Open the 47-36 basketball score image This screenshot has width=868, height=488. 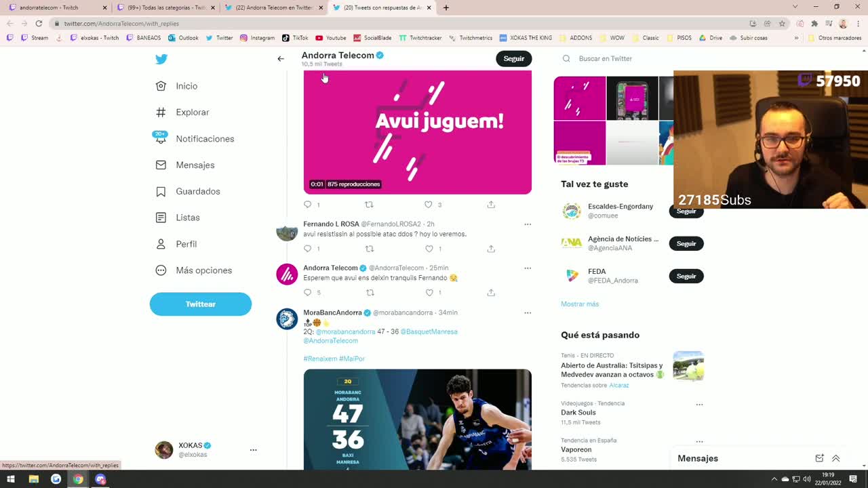(x=418, y=420)
